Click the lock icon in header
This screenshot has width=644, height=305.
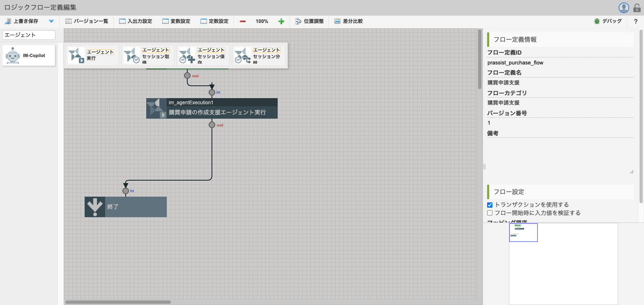[x=637, y=7]
